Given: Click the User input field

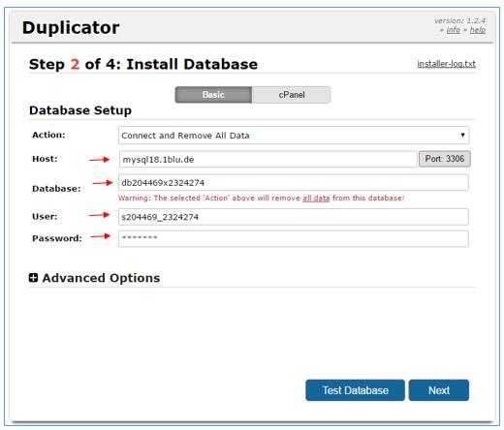Looking at the screenshot, I should click(x=294, y=217).
